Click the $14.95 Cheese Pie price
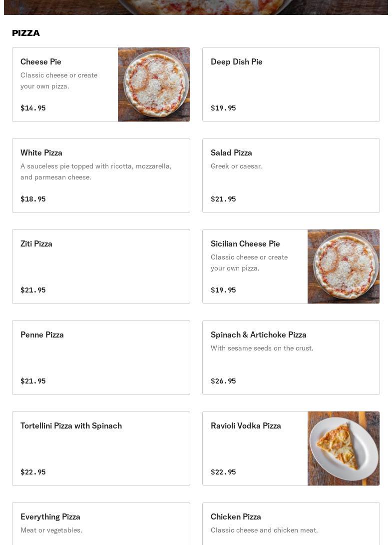The height and width of the screenshot is (545, 392). [x=33, y=108]
